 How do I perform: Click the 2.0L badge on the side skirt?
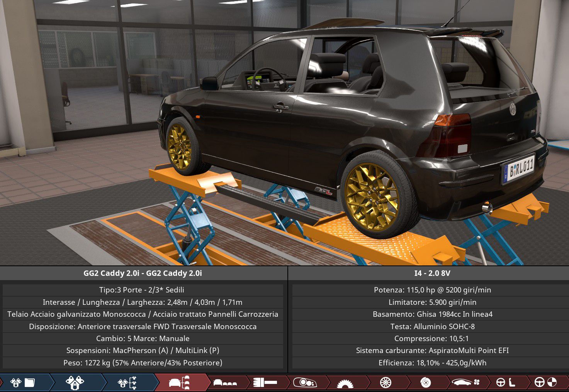tap(323, 191)
